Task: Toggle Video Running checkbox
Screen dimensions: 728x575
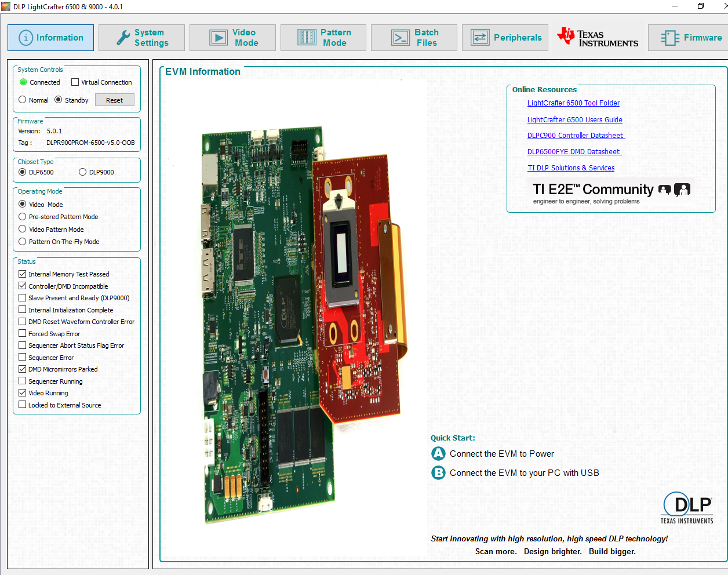Action: [x=23, y=393]
